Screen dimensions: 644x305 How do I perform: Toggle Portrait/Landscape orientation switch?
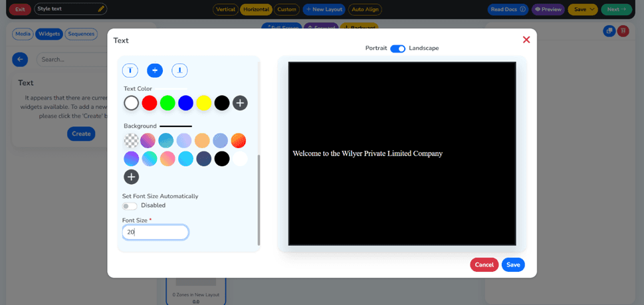pos(397,49)
